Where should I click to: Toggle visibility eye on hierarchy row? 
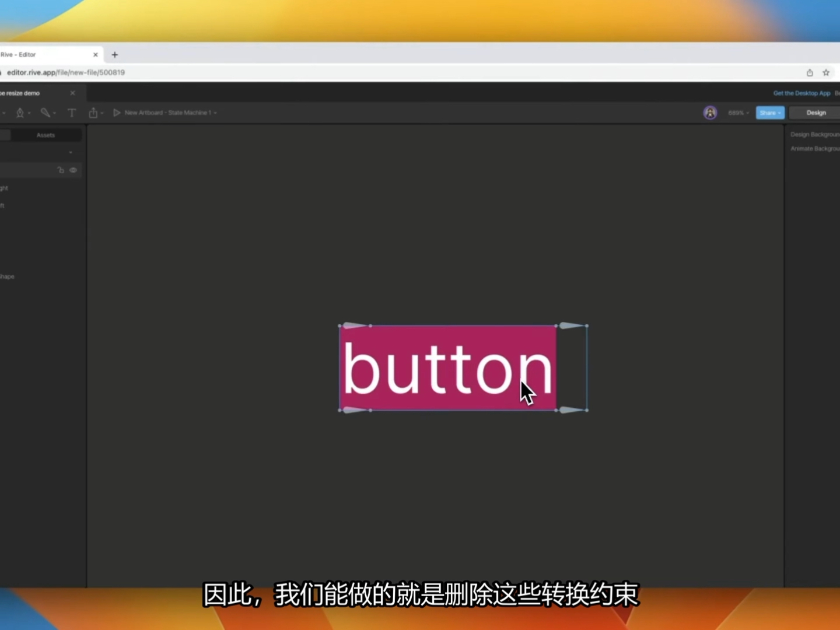73,170
